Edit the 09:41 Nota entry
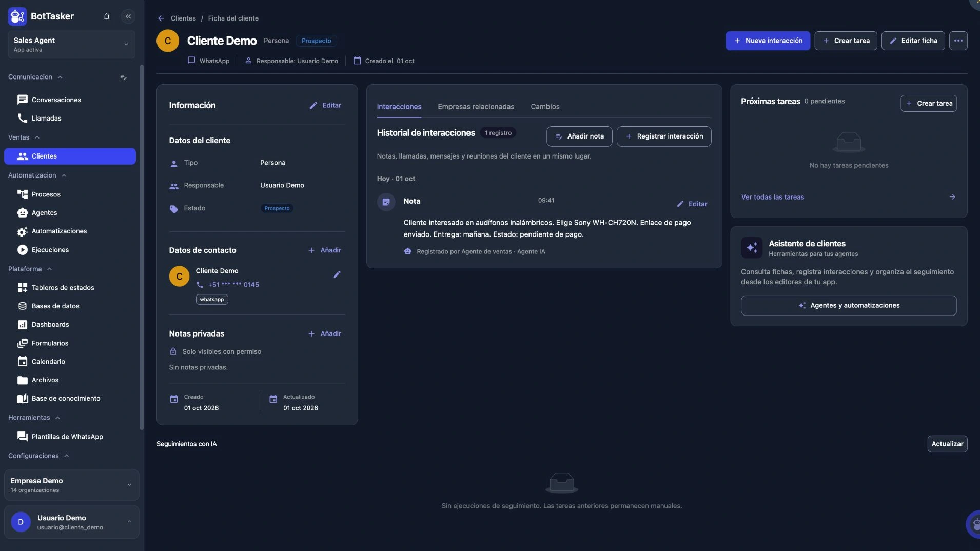The height and width of the screenshot is (551, 980). point(692,204)
